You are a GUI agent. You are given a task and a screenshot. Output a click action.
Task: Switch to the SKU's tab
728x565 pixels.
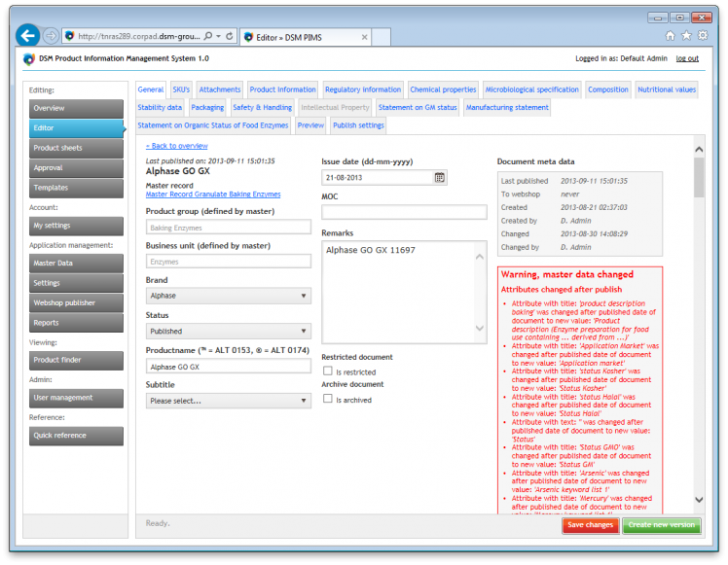pos(181,89)
